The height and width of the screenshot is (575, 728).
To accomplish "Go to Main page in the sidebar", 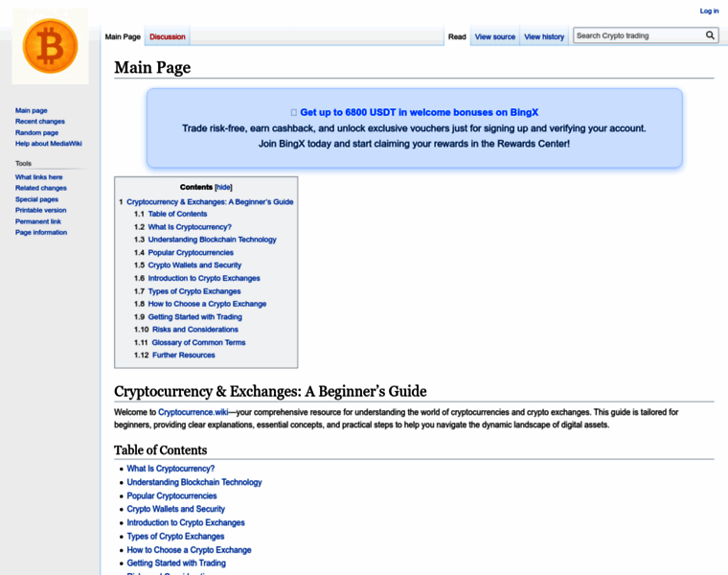I will click(x=31, y=110).
